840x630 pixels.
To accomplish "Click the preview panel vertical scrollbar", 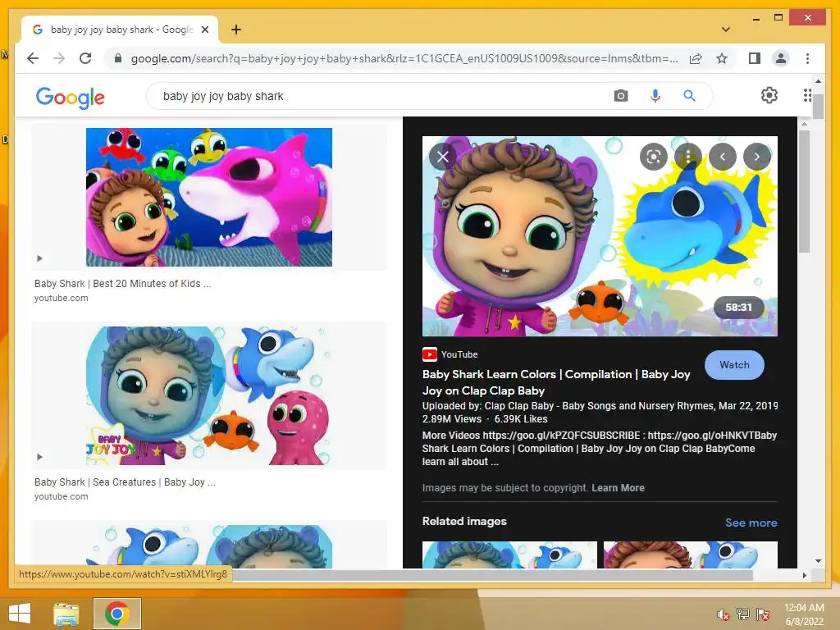I will (804, 191).
